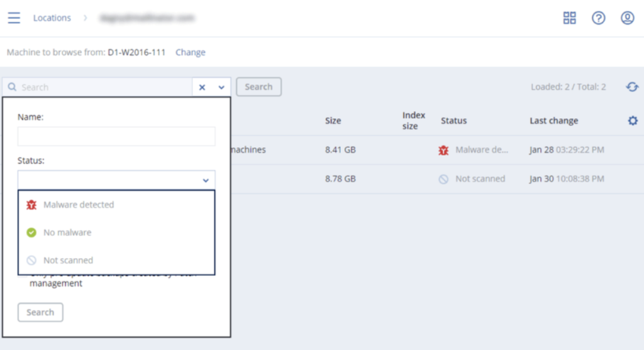Viewport: 644px width, 350px height.
Task: Sort by Last change column header
Action: click(553, 121)
